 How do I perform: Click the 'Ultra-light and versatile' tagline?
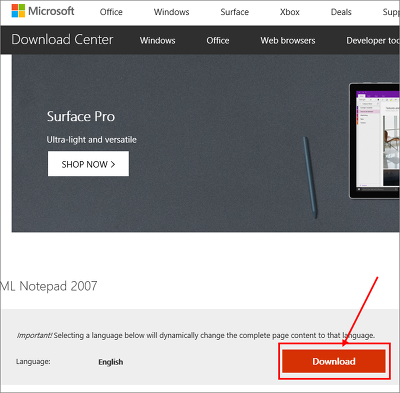(91, 139)
